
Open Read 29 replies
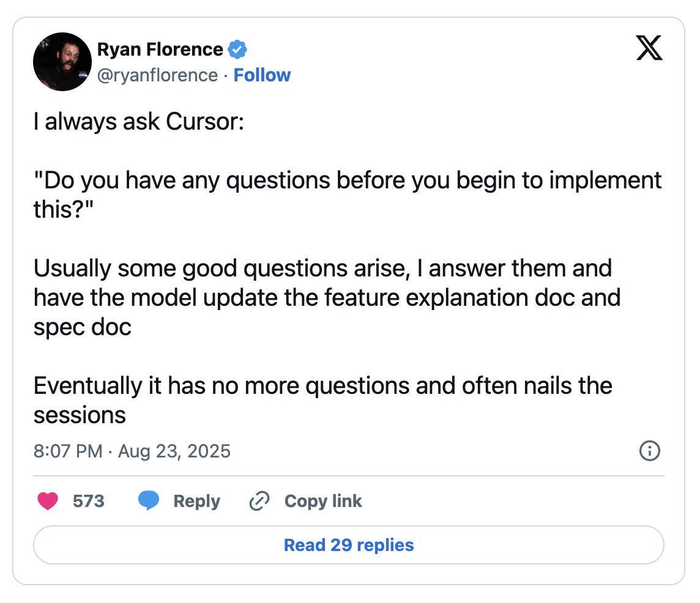click(349, 545)
